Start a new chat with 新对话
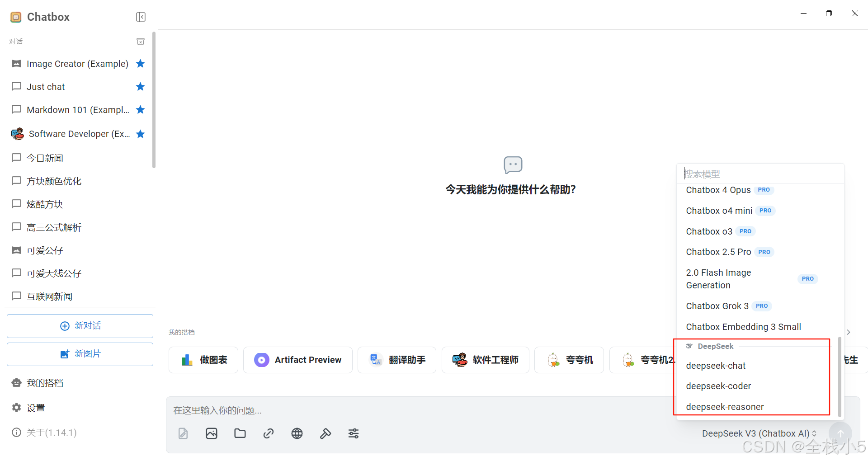The image size is (868, 461). [x=80, y=326]
